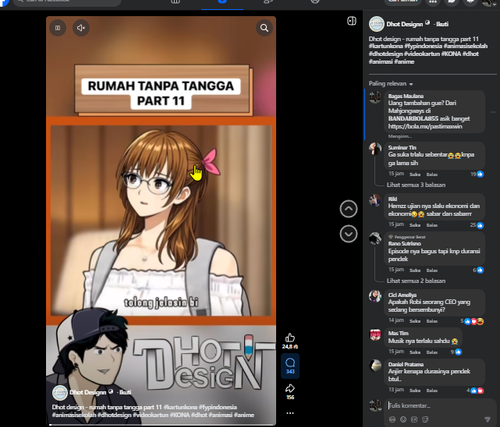The width and height of the screenshot is (500, 427).
Task: Toggle Suka on Rano Sutrisno's comment
Action: pyautogui.click(x=415, y=270)
